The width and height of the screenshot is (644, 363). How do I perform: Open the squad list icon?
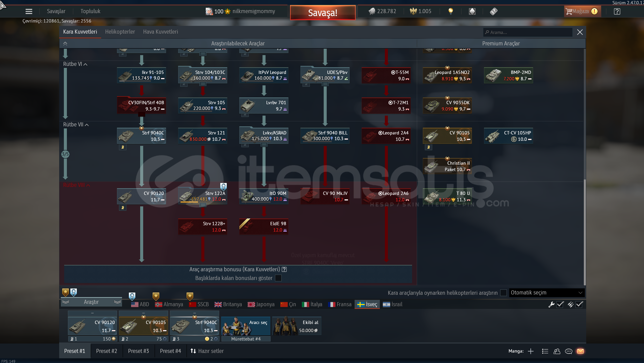(x=545, y=351)
